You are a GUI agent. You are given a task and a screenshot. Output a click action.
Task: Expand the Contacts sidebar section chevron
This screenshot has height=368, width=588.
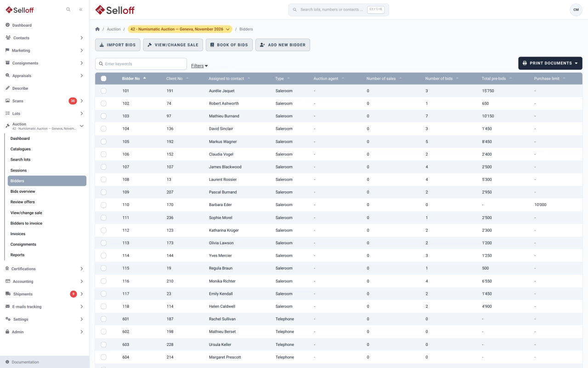(82, 38)
